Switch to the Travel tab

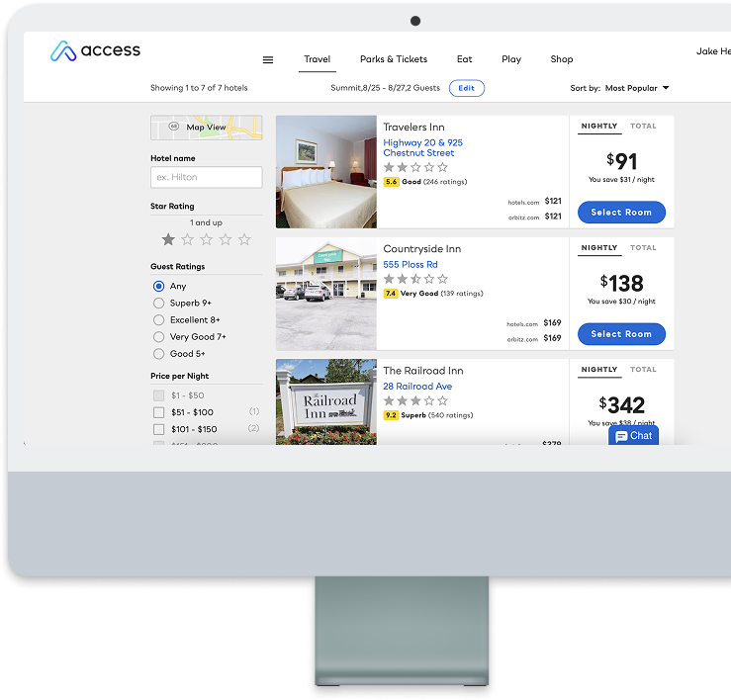click(x=317, y=59)
